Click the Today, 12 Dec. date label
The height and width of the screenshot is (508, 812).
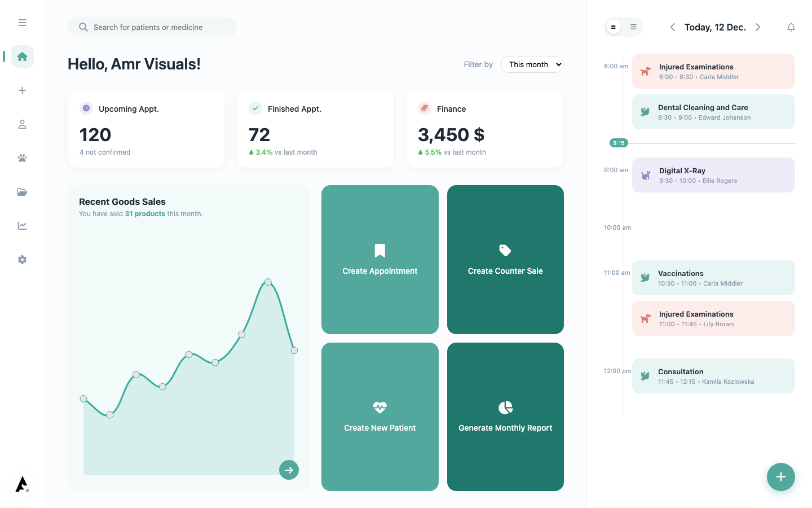pyautogui.click(x=715, y=27)
